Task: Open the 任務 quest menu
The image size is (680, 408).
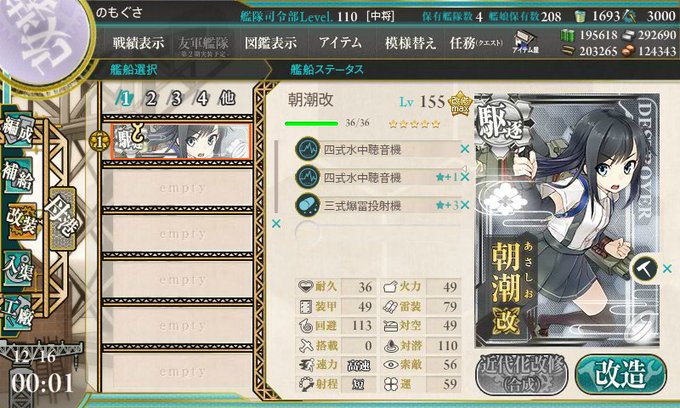Action: coord(476,42)
